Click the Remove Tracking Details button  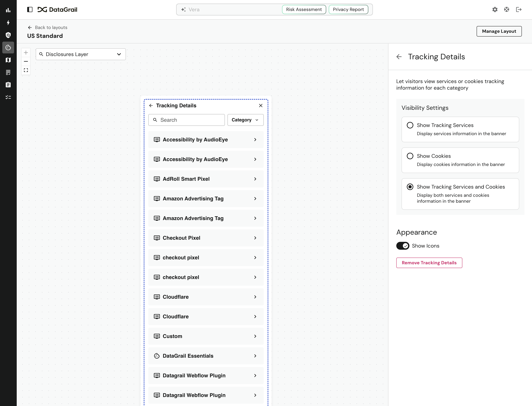429,263
